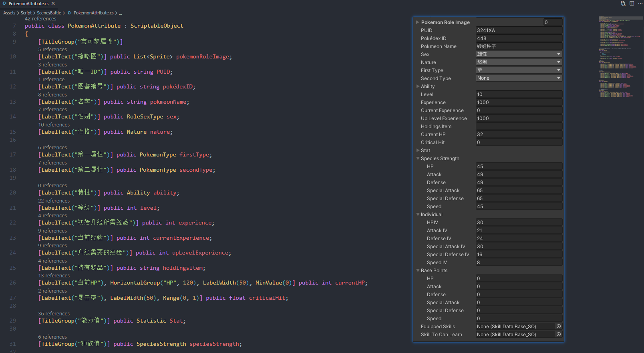Edit the Pokmeon Name field
This screenshot has height=353, width=644.
(x=519, y=46)
